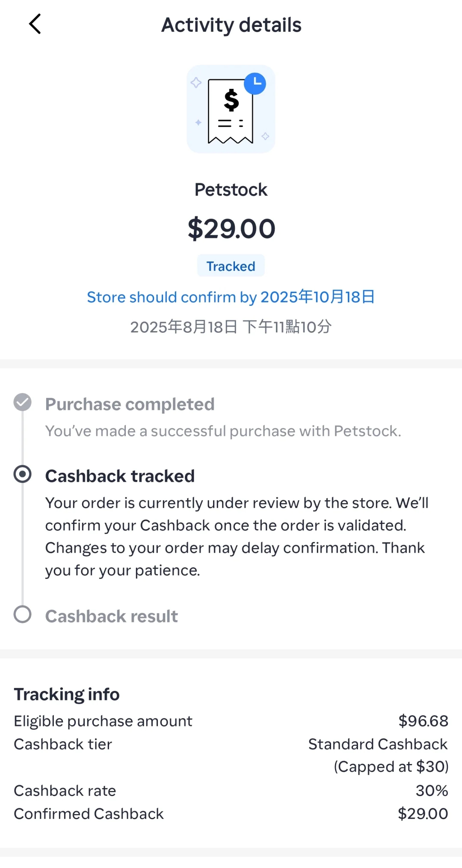Tap the Purchase completed checkmark icon
The image size is (462, 868).
22,402
